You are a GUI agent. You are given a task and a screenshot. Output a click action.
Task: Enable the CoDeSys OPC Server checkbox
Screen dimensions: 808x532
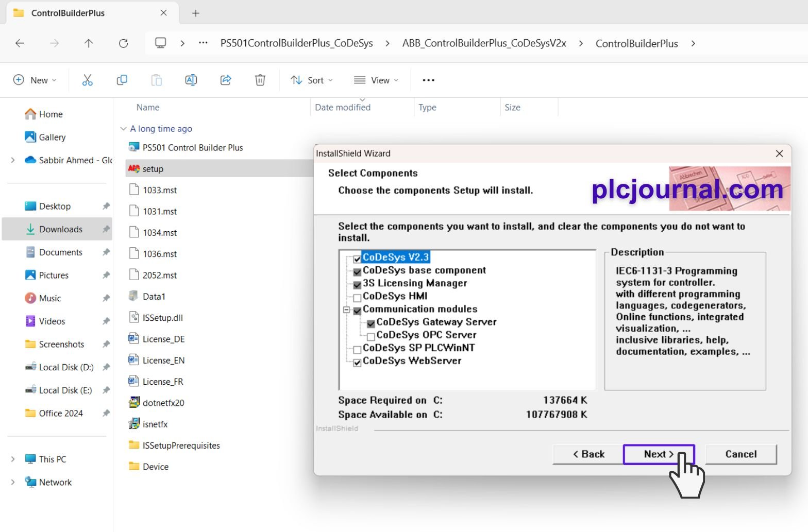371,336
